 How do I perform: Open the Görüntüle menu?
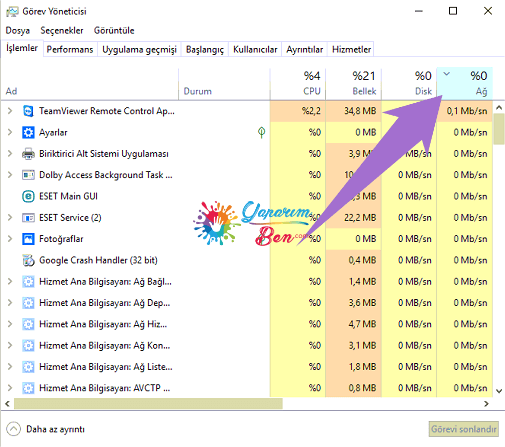point(114,31)
